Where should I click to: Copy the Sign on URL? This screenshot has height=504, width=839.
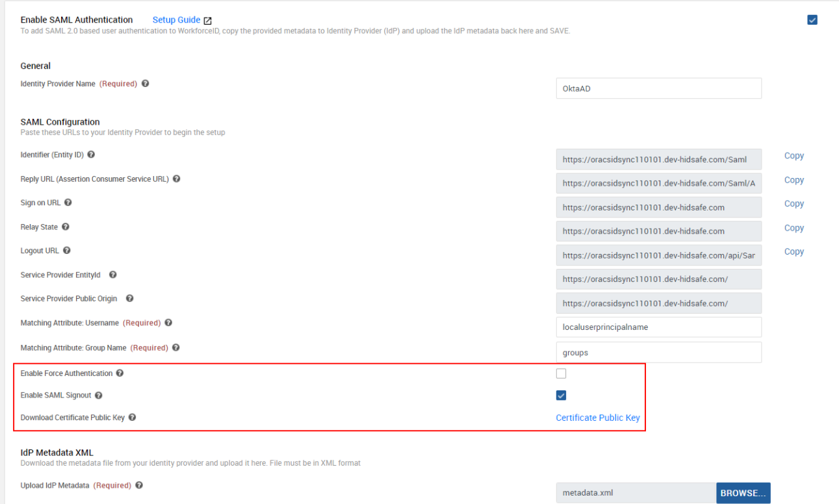coord(794,204)
